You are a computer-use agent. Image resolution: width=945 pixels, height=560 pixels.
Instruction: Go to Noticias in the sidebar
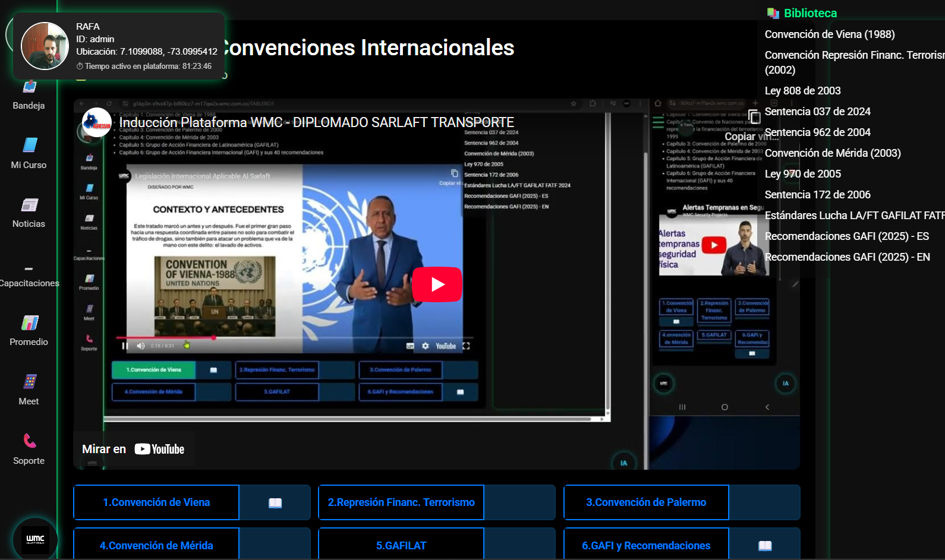(x=29, y=205)
